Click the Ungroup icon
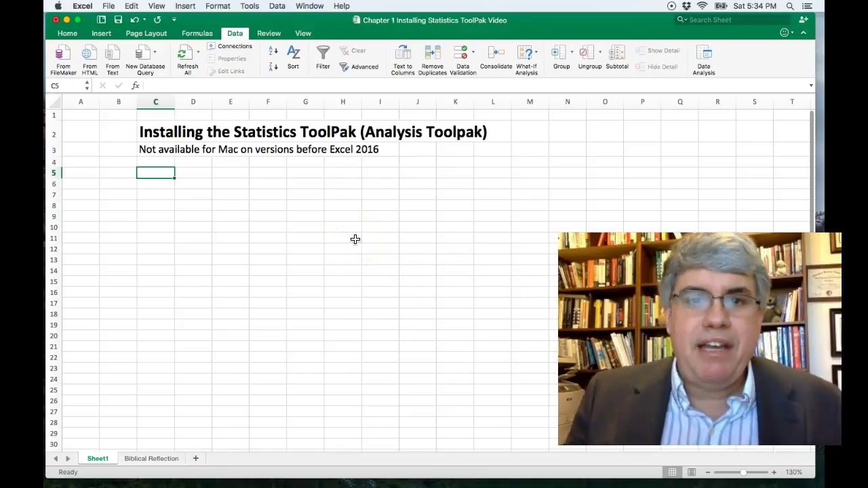The height and width of the screenshot is (488, 868). point(587,53)
